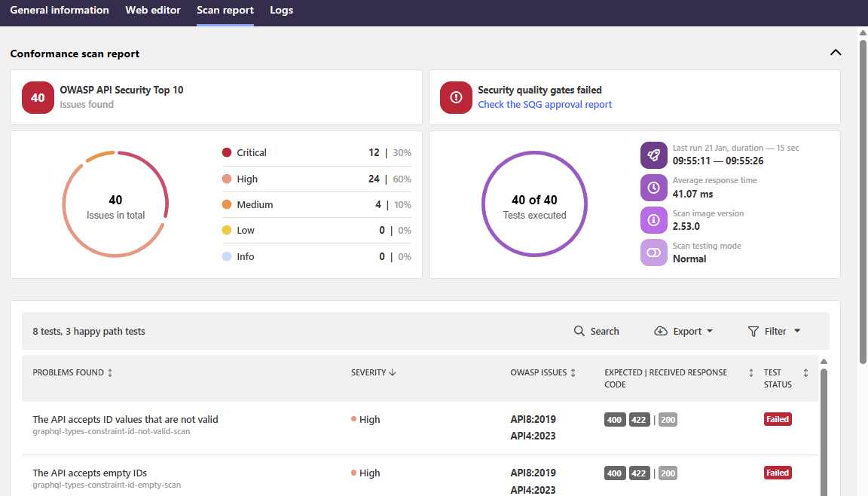Click the Critical severity red color dot
Screen dimensions: 868x496
226,152
